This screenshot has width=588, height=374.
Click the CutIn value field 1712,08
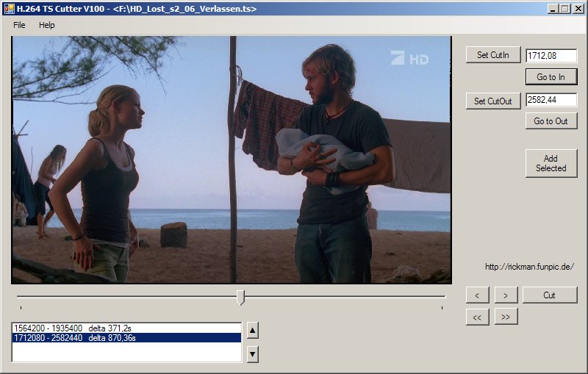551,55
